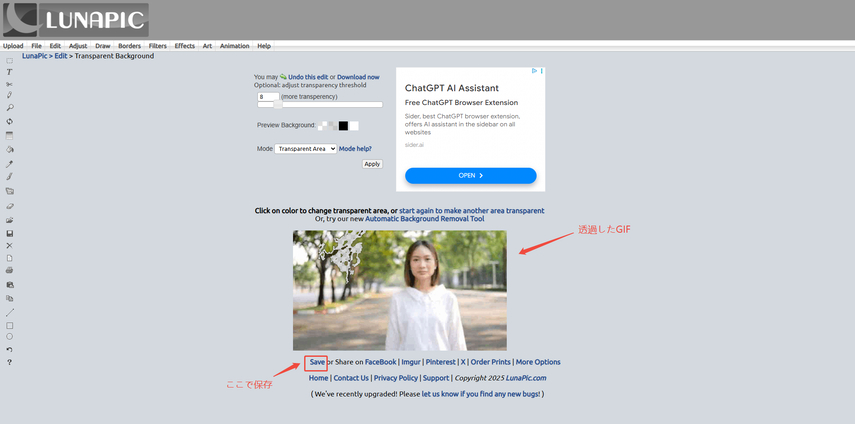855x424 pixels.
Task: Open the Mode dropdown showing Transparent Area
Action: pyautogui.click(x=305, y=149)
